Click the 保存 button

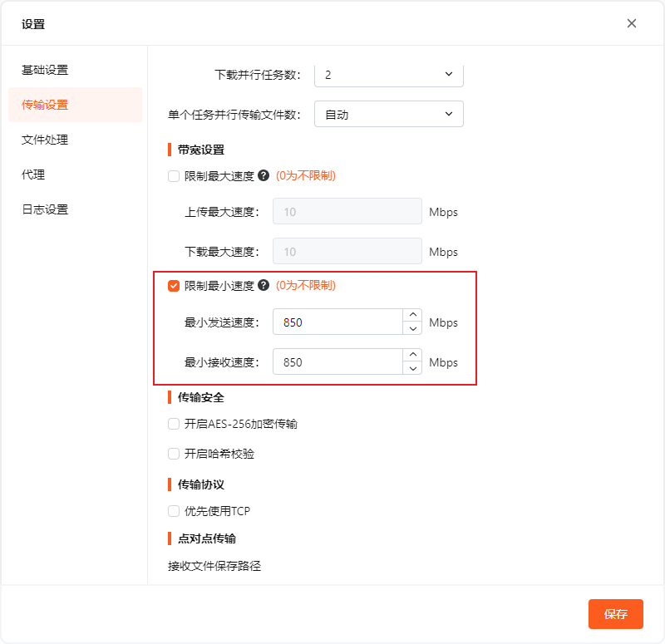click(x=616, y=614)
